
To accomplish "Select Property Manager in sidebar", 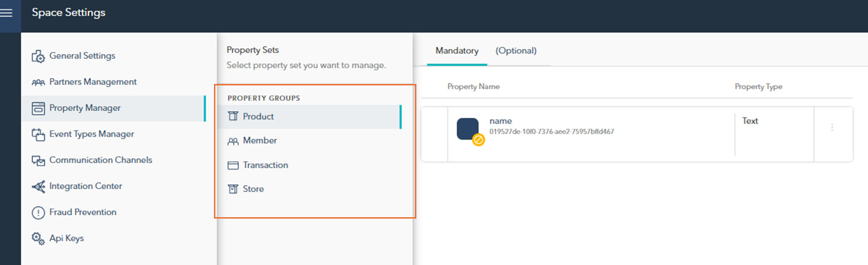I will pyautogui.click(x=113, y=108).
